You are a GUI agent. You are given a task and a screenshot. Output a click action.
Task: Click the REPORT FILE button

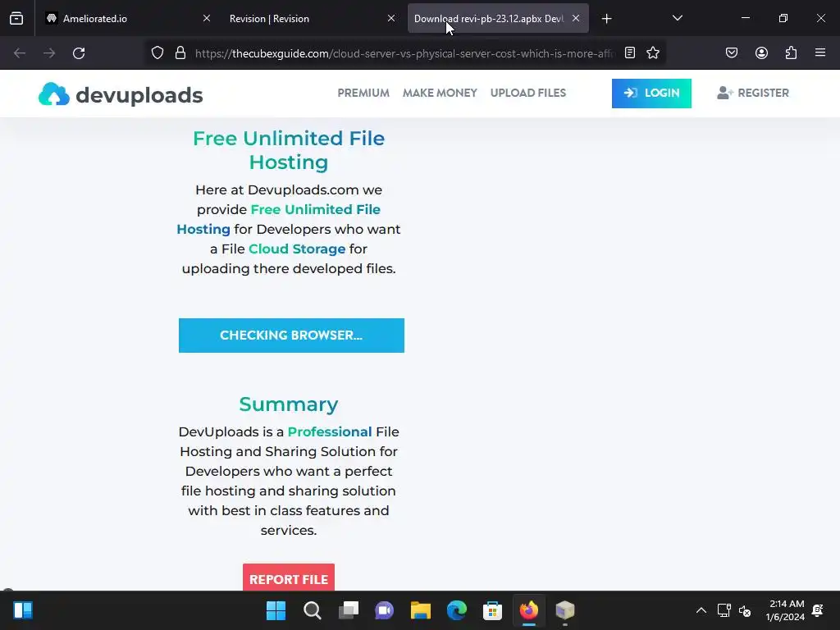click(288, 578)
